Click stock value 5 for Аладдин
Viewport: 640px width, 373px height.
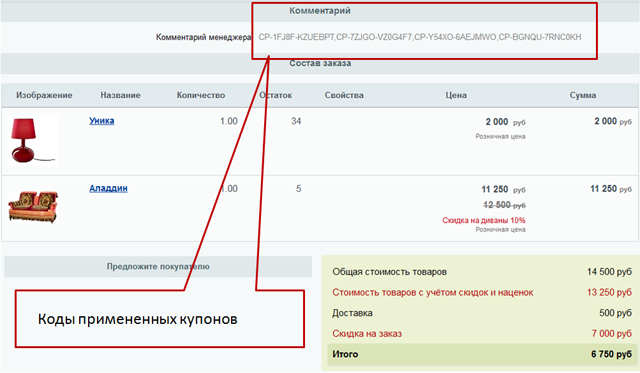point(298,189)
